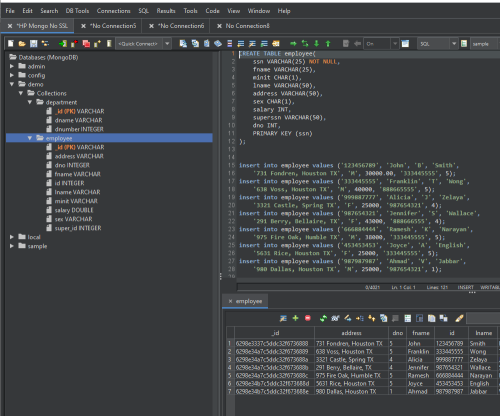The image size is (500, 416).
Task: Collapse the employee collection node
Action: (30, 138)
